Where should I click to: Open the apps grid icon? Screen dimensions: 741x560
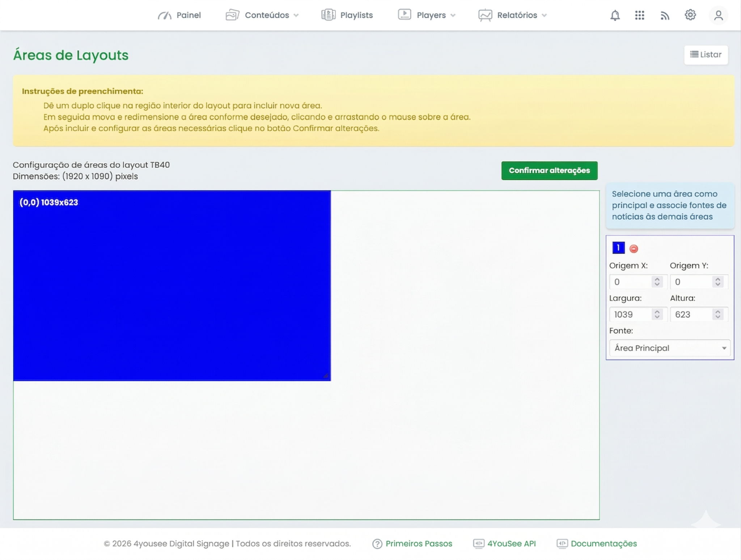[639, 15]
